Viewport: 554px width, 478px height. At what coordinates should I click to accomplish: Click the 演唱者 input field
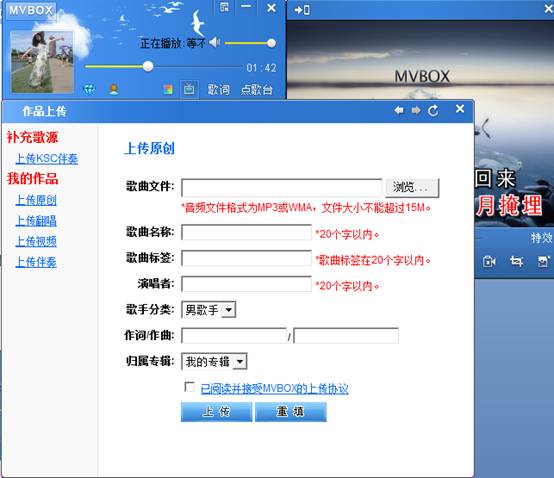coord(246,284)
